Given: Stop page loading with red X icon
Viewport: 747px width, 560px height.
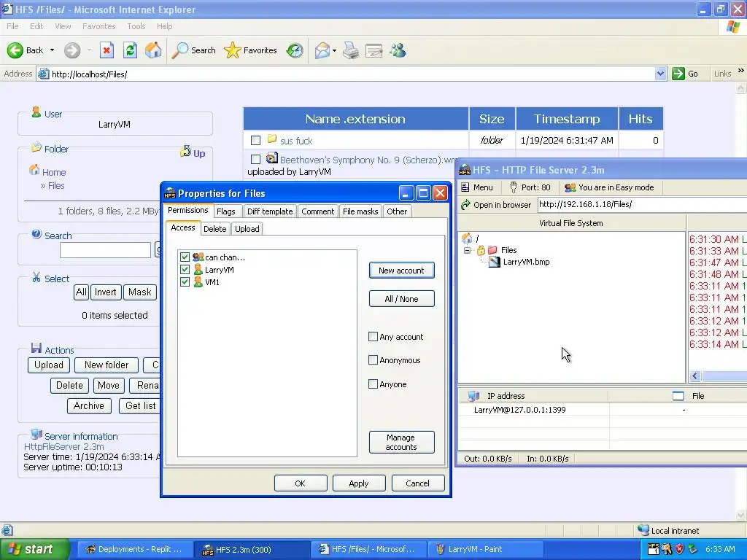Looking at the screenshot, I should click(x=107, y=50).
